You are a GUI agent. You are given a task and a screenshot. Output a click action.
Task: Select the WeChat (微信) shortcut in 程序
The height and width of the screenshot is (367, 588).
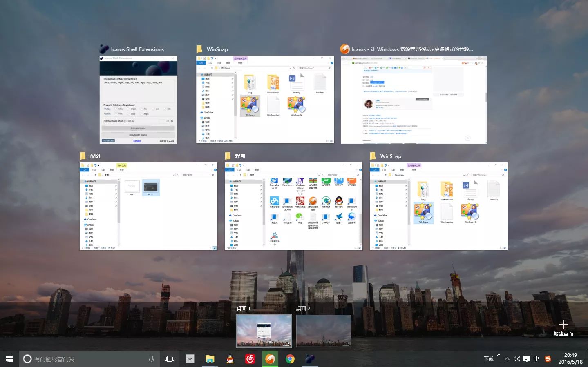pos(300,218)
